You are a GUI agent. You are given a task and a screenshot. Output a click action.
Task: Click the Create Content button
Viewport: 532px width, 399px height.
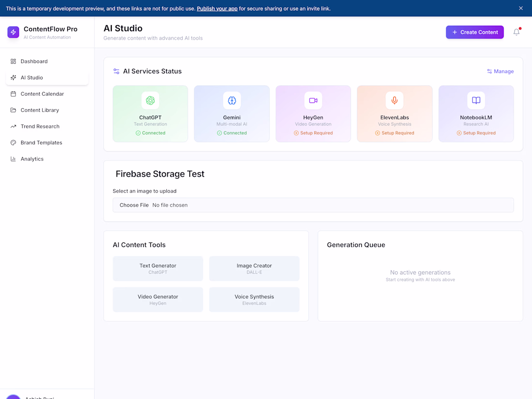(x=474, y=32)
